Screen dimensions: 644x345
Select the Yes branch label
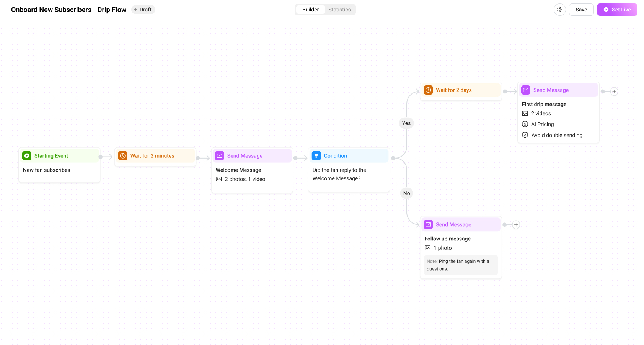pos(406,123)
